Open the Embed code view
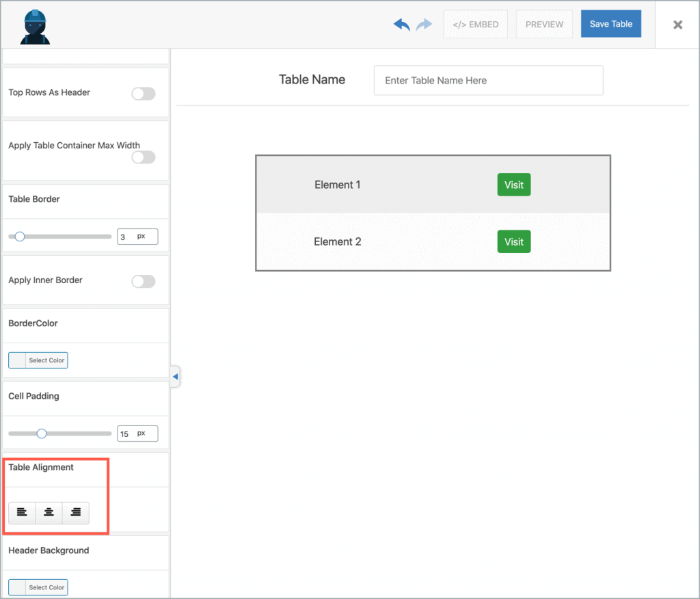Image resolution: width=700 pixels, height=599 pixels. 475,24
